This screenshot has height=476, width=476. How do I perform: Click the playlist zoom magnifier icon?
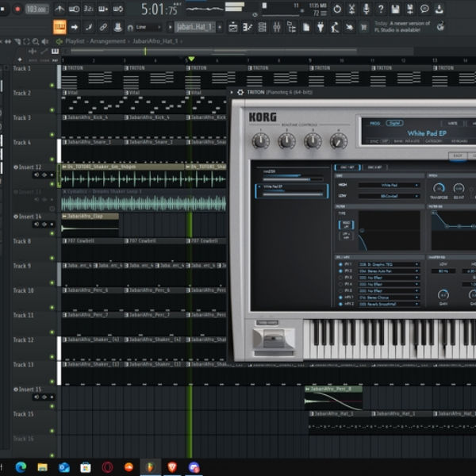point(36,41)
